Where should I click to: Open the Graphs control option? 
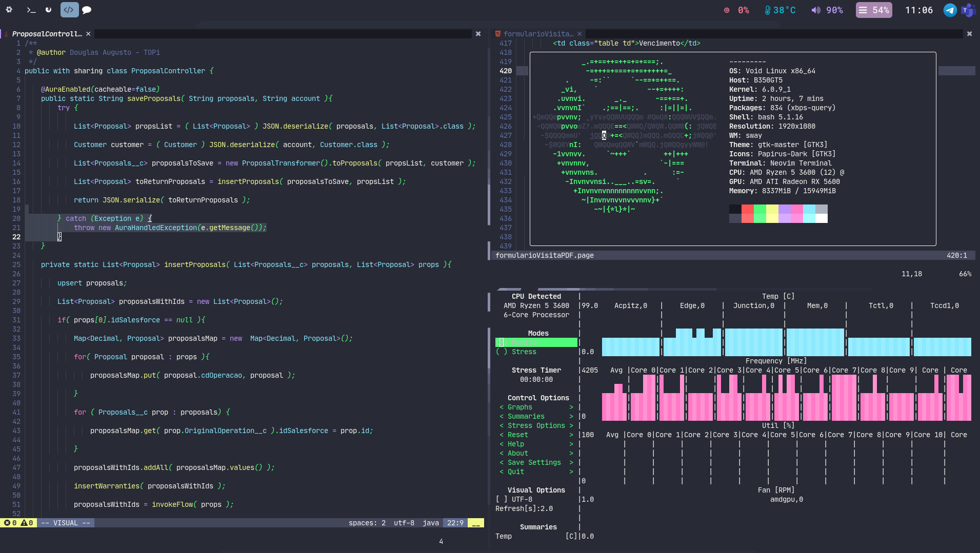pyautogui.click(x=536, y=407)
